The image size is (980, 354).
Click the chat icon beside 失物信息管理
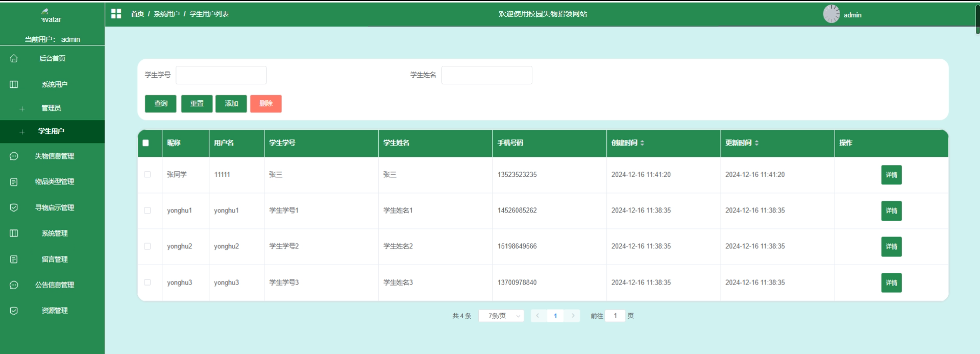14,156
